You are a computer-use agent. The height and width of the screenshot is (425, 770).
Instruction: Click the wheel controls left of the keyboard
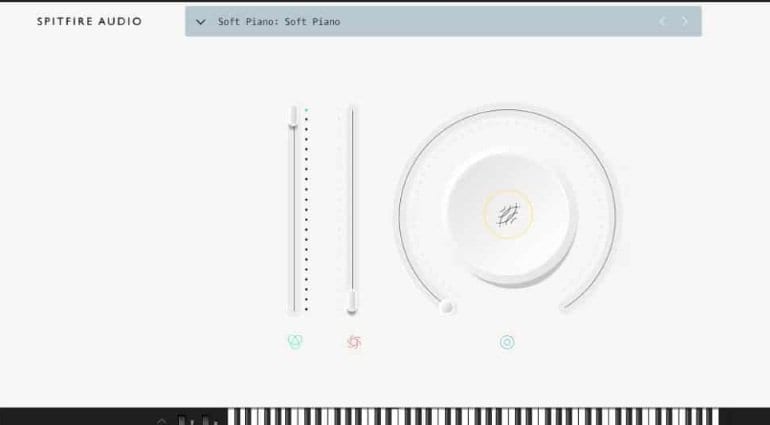196,420
